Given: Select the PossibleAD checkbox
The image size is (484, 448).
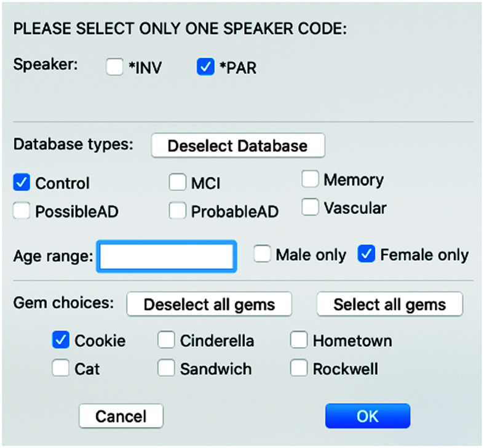Looking at the screenshot, I should tap(22, 212).
